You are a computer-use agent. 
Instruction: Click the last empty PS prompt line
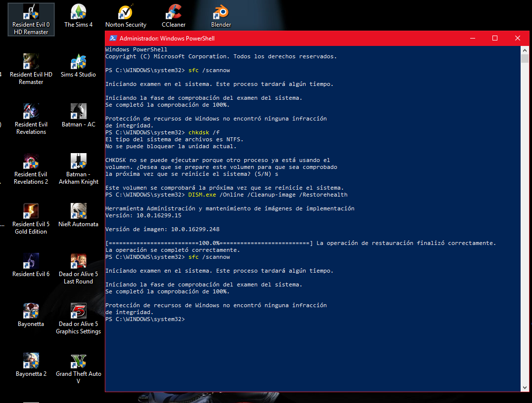coord(145,319)
